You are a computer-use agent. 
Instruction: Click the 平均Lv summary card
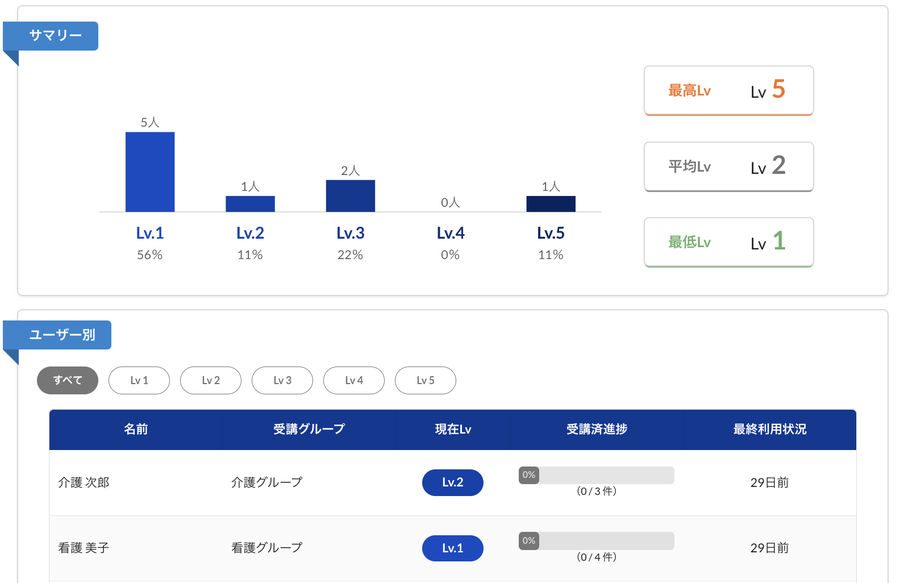coord(729,166)
